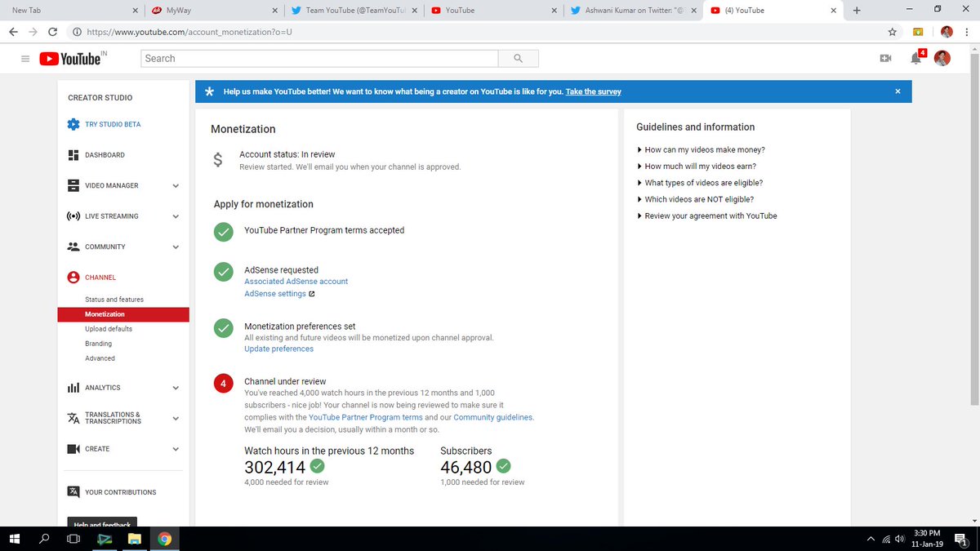This screenshot has width=980, height=551.
Task: Click the Live Streaming icon
Action: pyautogui.click(x=73, y=216)
